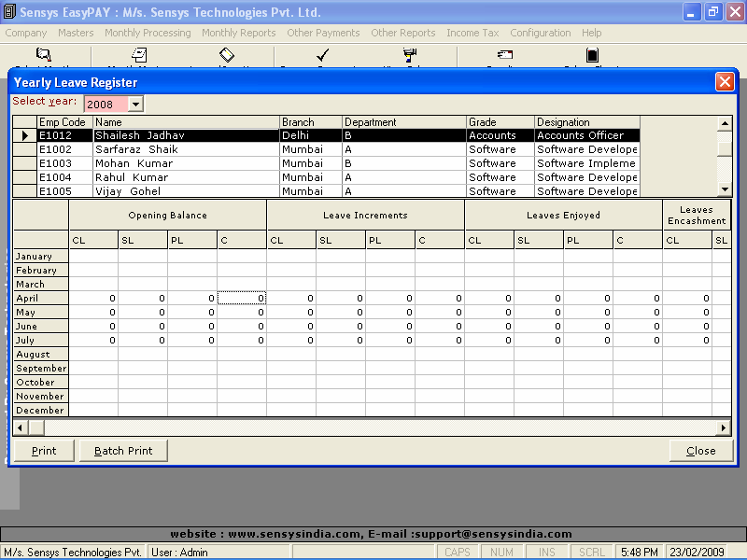Click the Department column header

(404, 122)
